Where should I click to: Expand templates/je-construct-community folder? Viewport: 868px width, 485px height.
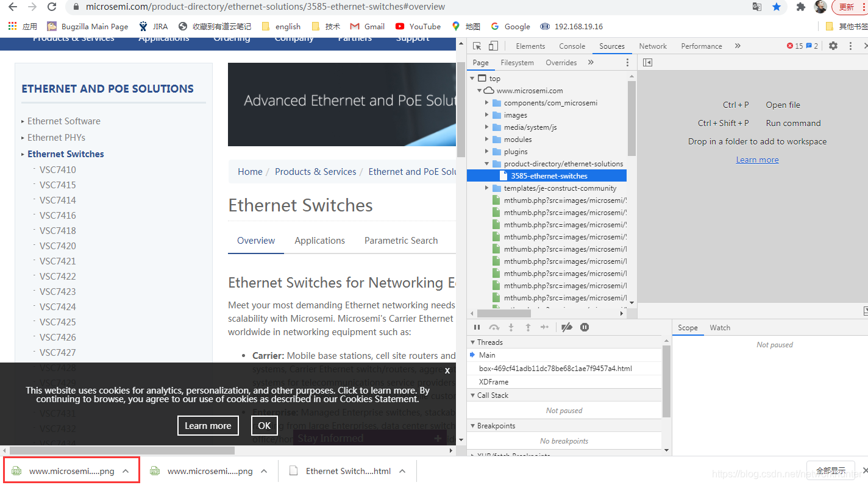pyautogui.click(x=487, y=188)
